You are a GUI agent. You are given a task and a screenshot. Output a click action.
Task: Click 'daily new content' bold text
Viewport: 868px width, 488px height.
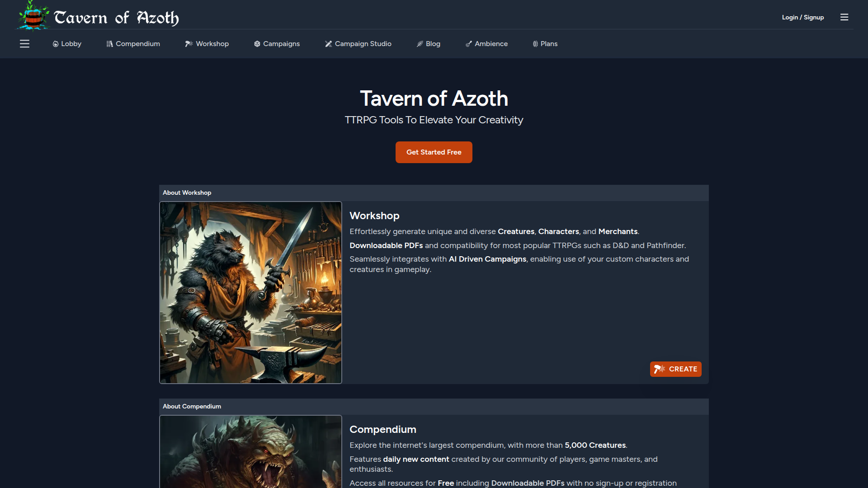point(416,459)
